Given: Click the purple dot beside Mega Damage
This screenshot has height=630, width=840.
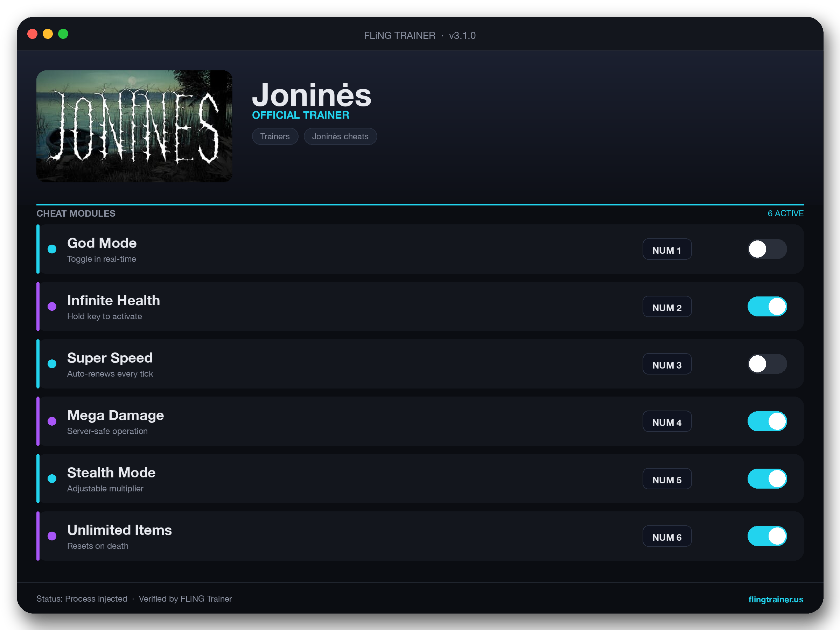Looking at the screenshot, I should tap(52, 421).
